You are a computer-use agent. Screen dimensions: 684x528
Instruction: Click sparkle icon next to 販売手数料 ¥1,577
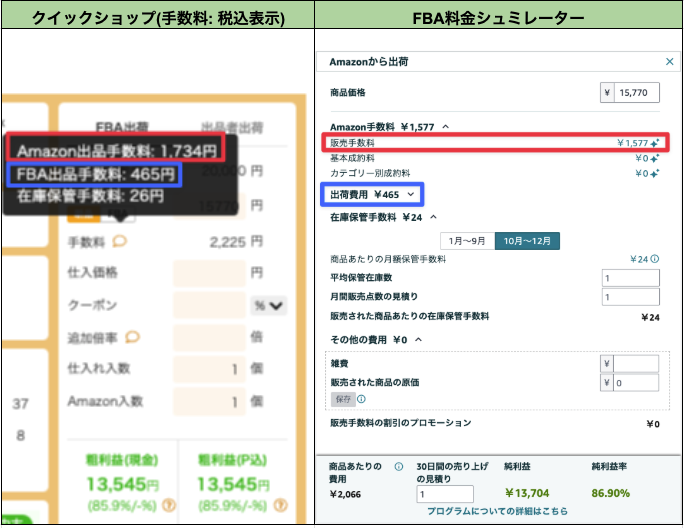656,143
